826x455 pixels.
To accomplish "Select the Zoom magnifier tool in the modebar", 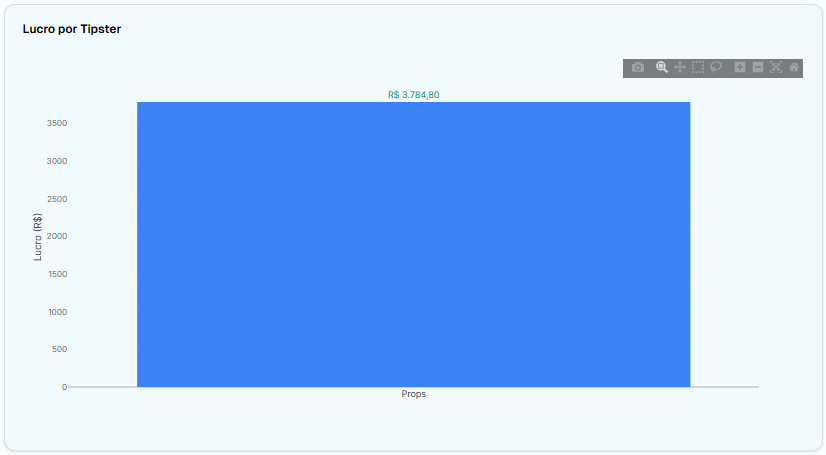I will [662, 67].
